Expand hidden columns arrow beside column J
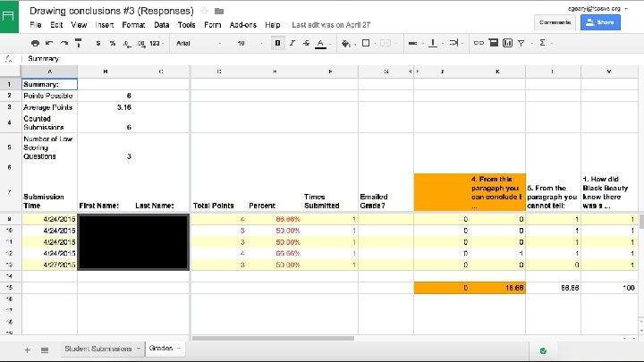Viewport: 644px width, 362px height. point(418,72)
